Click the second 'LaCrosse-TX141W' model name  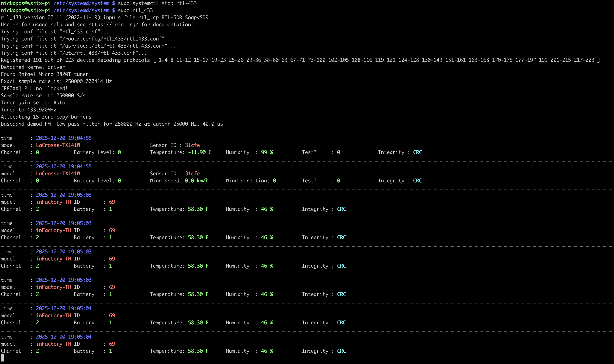tap(58, 174)
